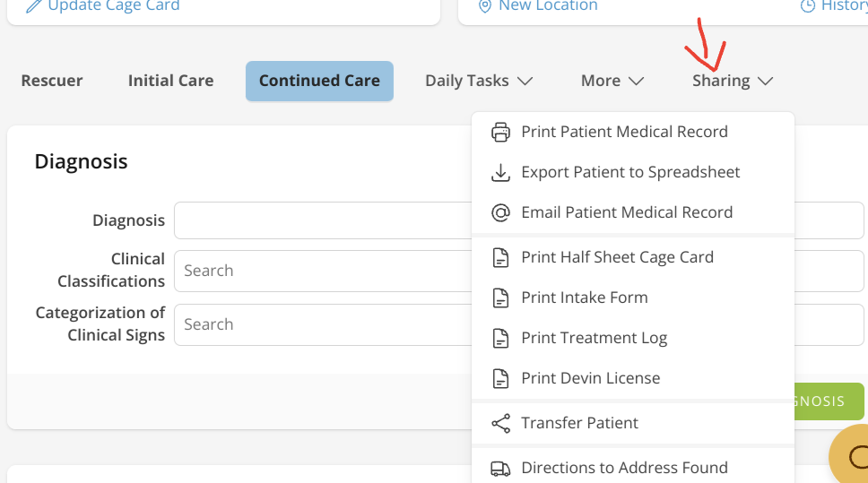Click the Clinical Classifications search box
This screenshot has width=868, height=483.
tap(323, 271)
